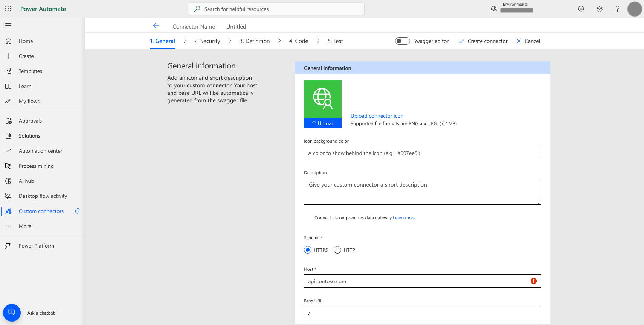Toggle the Swagger editor switch

click(402, 41)
